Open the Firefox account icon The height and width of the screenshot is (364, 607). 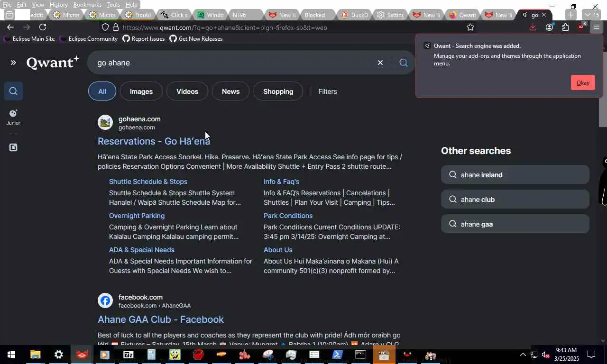549,27
